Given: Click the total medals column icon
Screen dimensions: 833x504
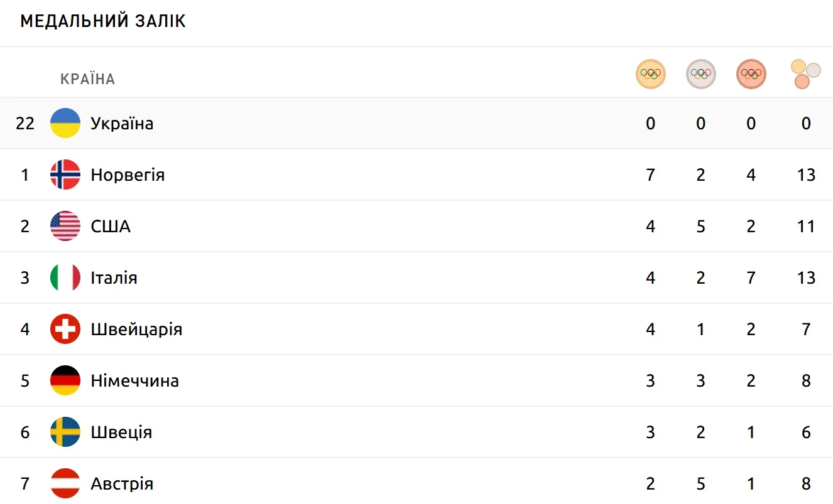Looking at the screenshot, I should (x=805, y=74).
